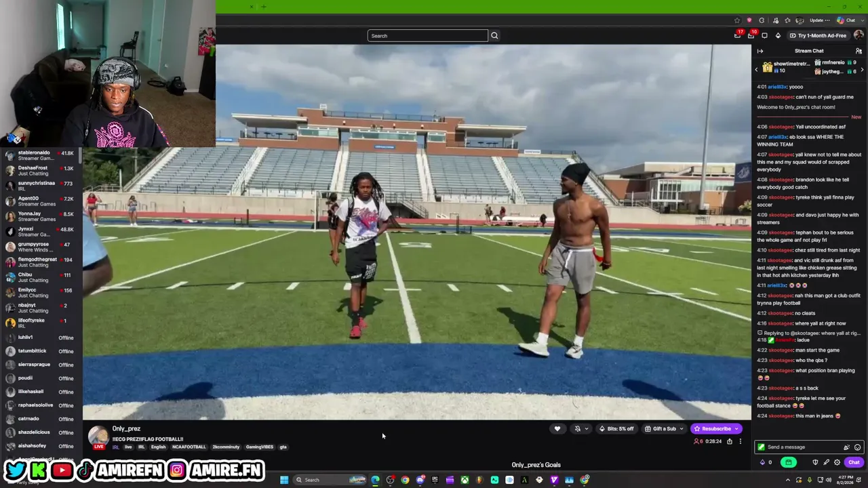Screen dimensions: 868x488
Task: Select the English stream tag
Action: (x=158, y=447)
